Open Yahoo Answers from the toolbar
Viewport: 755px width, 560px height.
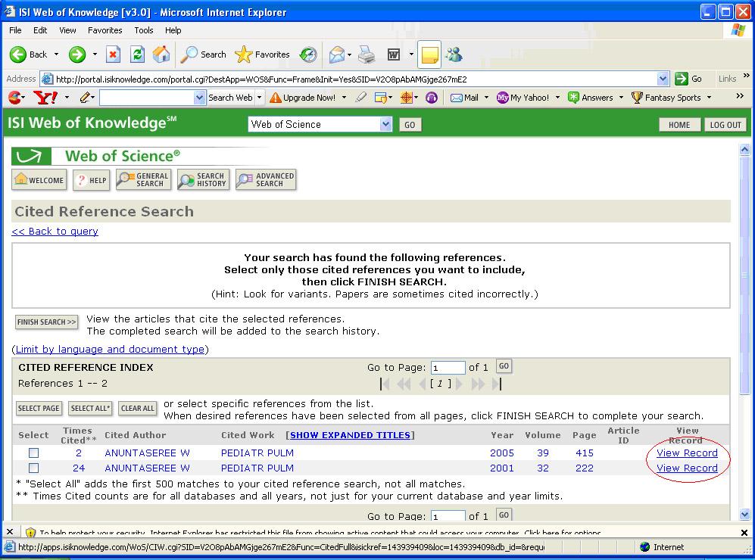[591, 98]
